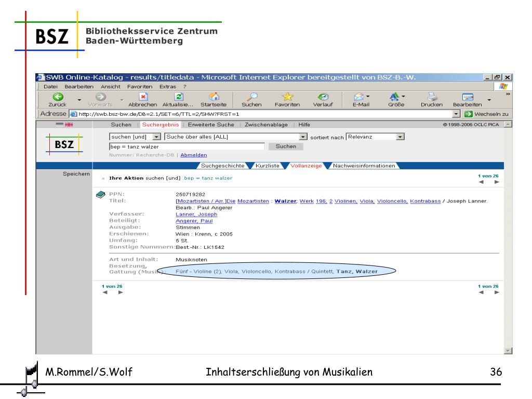The image size is (532, 399).
Task: Click the Größe text size icon
Action: pyautogui.click(x=394, y=97)
